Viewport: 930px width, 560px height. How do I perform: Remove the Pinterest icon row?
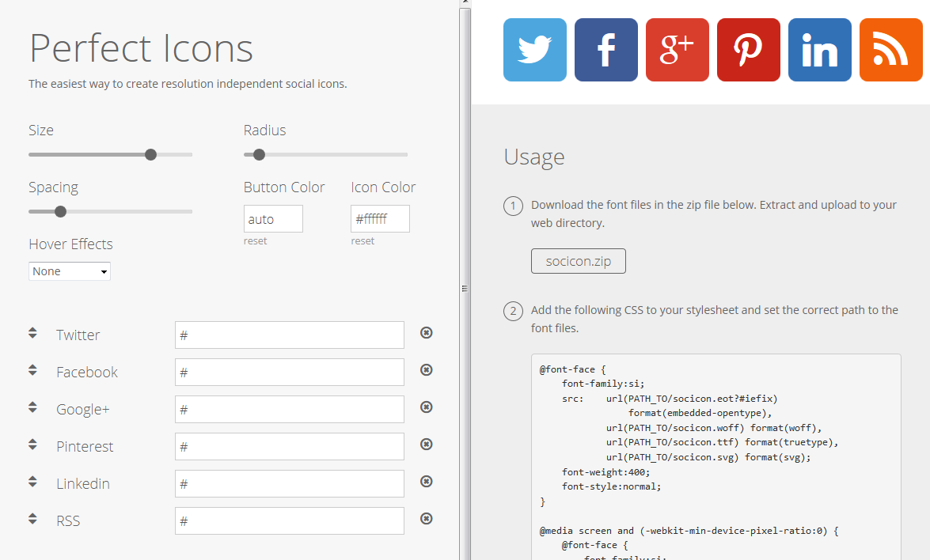(426, 445)
